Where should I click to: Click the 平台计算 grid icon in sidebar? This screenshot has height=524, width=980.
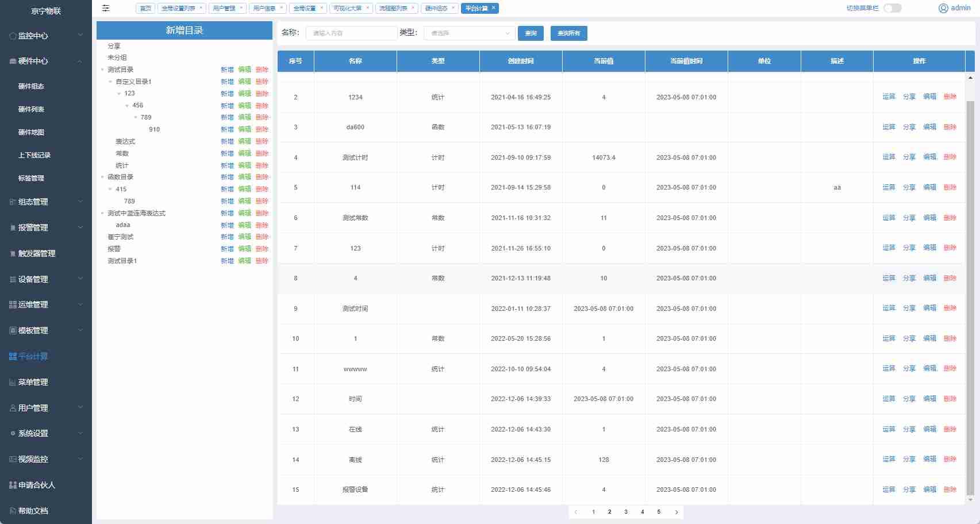[x=13, y=356]
